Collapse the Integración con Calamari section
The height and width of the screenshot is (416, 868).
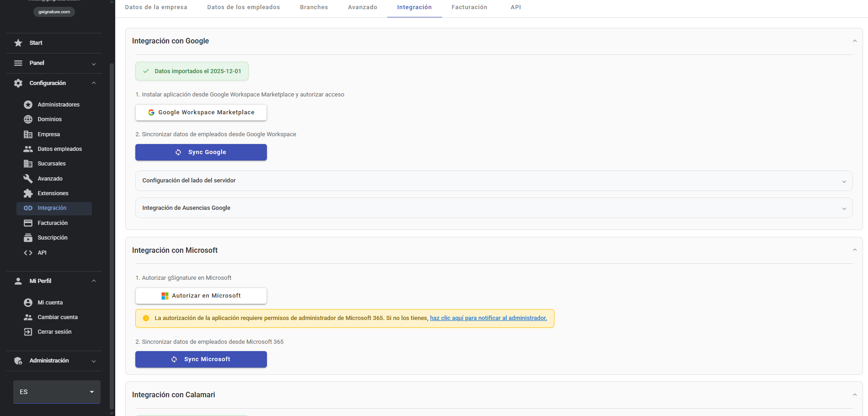[x=854, y=395]
